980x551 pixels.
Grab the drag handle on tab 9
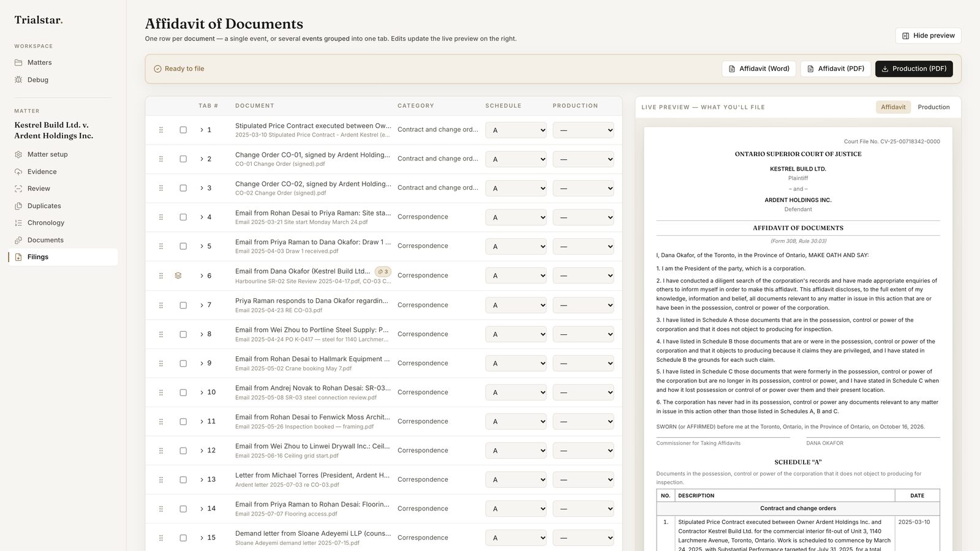[161, 363]
